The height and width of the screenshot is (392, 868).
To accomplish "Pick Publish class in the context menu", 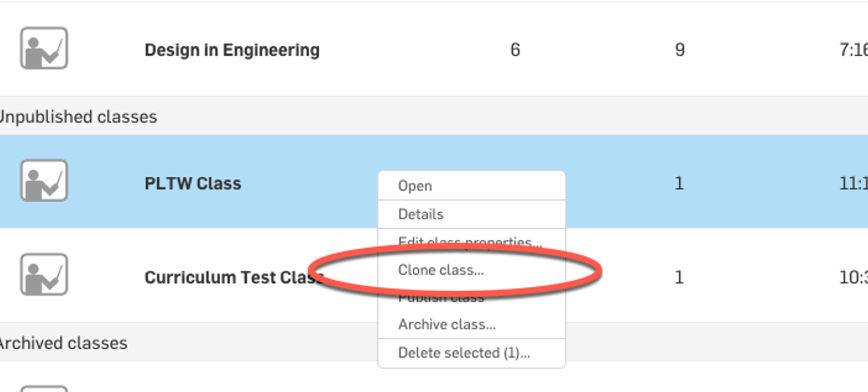I will pos(441,298).
